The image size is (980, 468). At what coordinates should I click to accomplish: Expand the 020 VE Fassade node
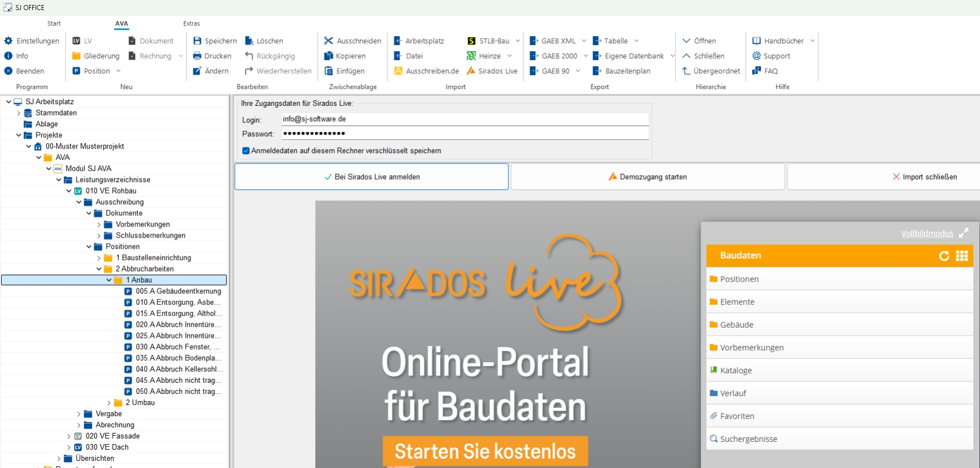(68, 436)
